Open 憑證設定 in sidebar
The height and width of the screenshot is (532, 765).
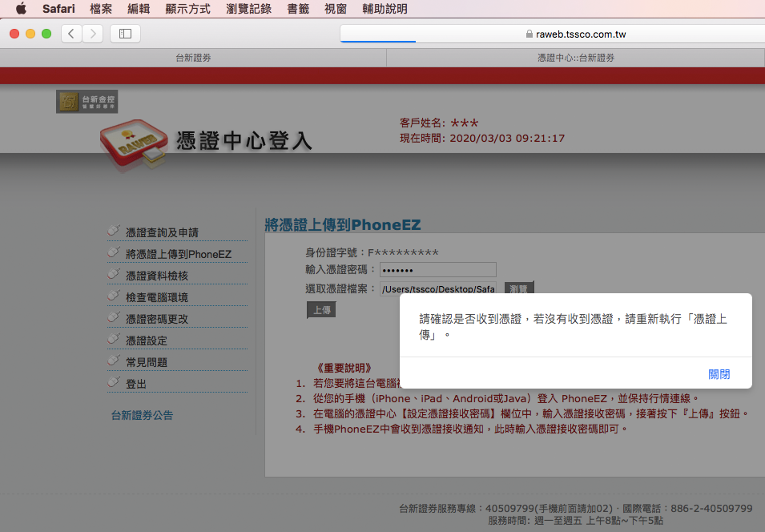coord(147,341)
